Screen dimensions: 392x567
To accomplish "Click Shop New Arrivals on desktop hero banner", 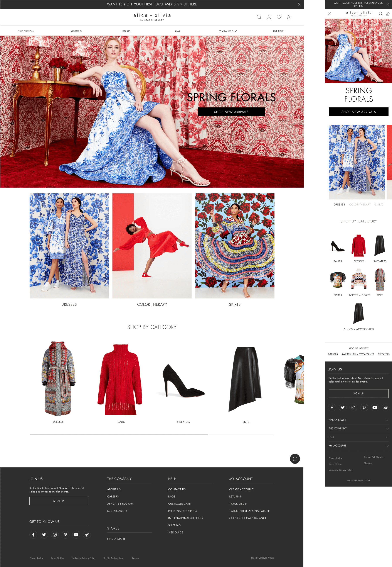I will (231, 112).
